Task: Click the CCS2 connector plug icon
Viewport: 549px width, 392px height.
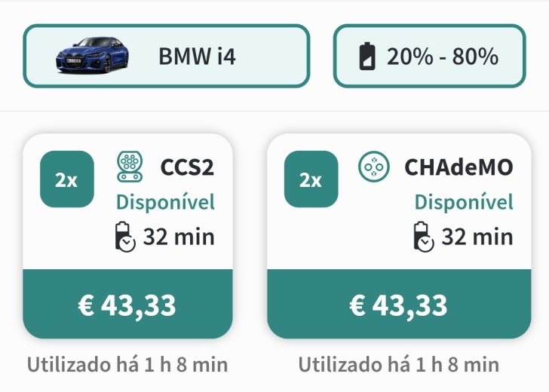Action: tap(130, 167)
